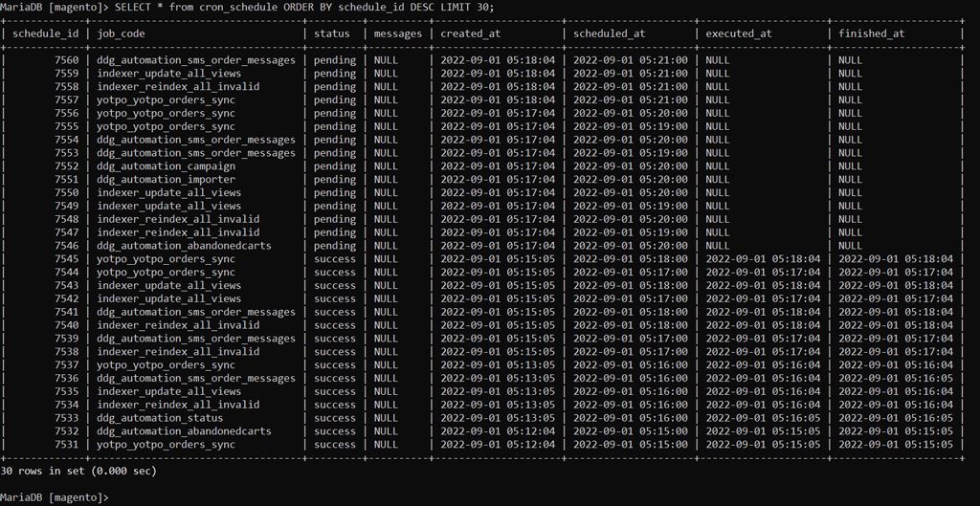Click the pending status of row 7546

335,246
